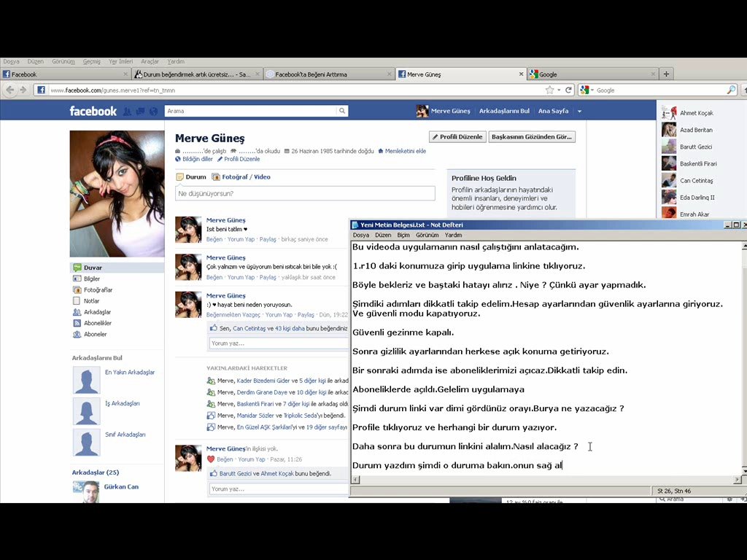The height and width of the screenshot is (560, 747).
Task: Open Firefox Araçlar menu
Action: pyautogui.click(x=150, y=61)
